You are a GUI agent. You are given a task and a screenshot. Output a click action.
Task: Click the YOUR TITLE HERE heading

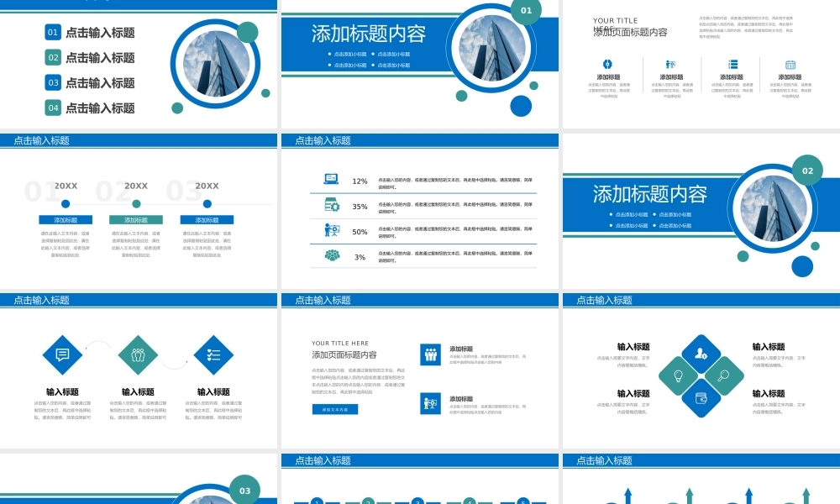click(x=340, y=344)
